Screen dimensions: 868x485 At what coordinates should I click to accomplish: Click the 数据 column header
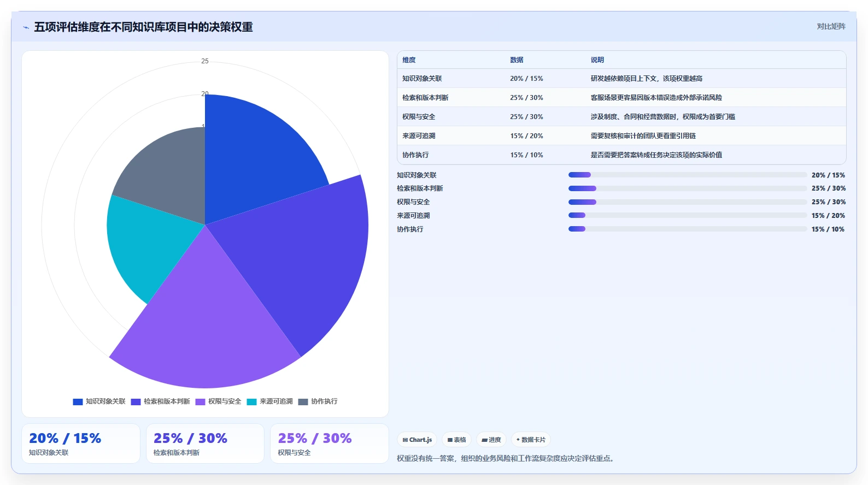[517, 60]
